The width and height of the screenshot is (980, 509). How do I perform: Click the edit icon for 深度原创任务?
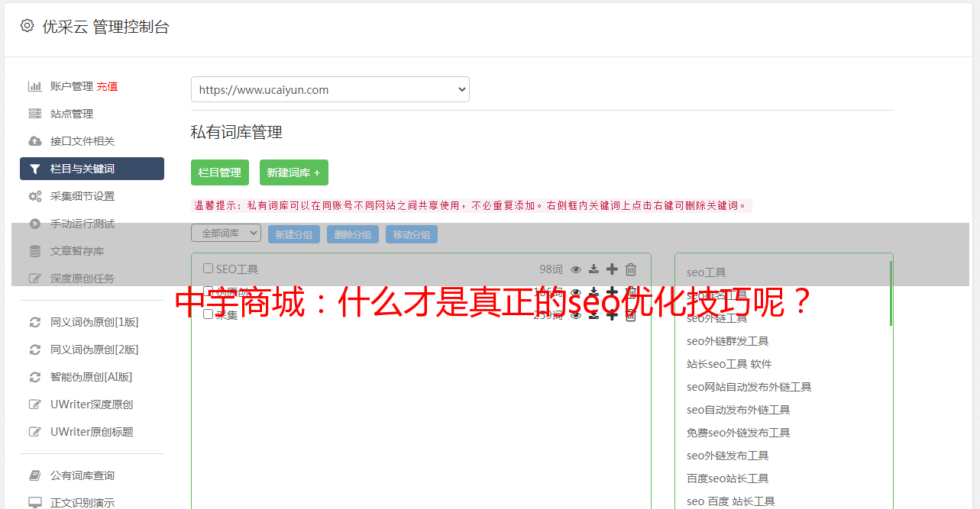[x=35, y=279]
